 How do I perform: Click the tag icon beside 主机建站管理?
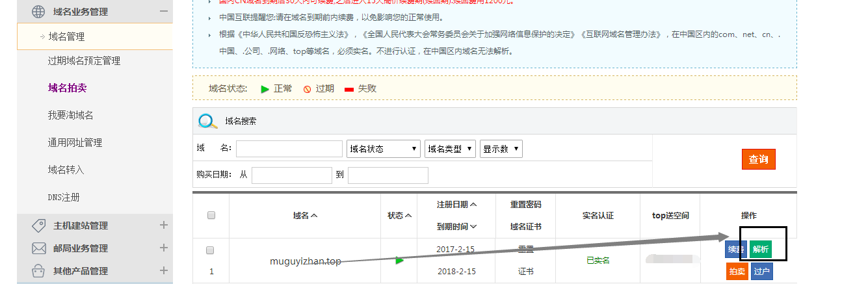click(x=38, y=226)
